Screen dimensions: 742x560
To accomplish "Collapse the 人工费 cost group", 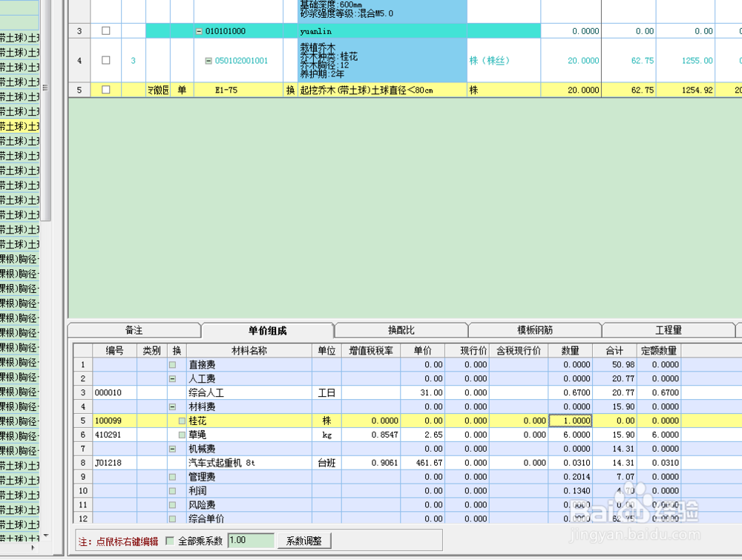I will click(x=172, y=378).
